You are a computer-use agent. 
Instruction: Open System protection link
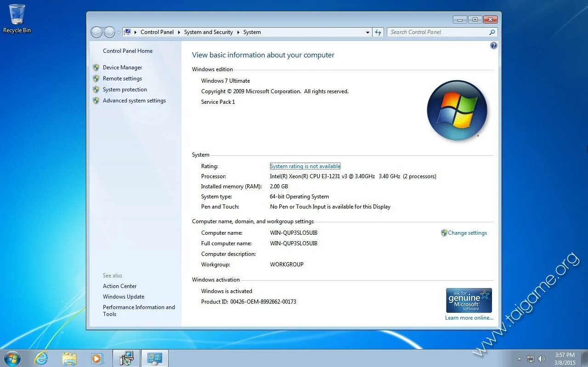125,90
